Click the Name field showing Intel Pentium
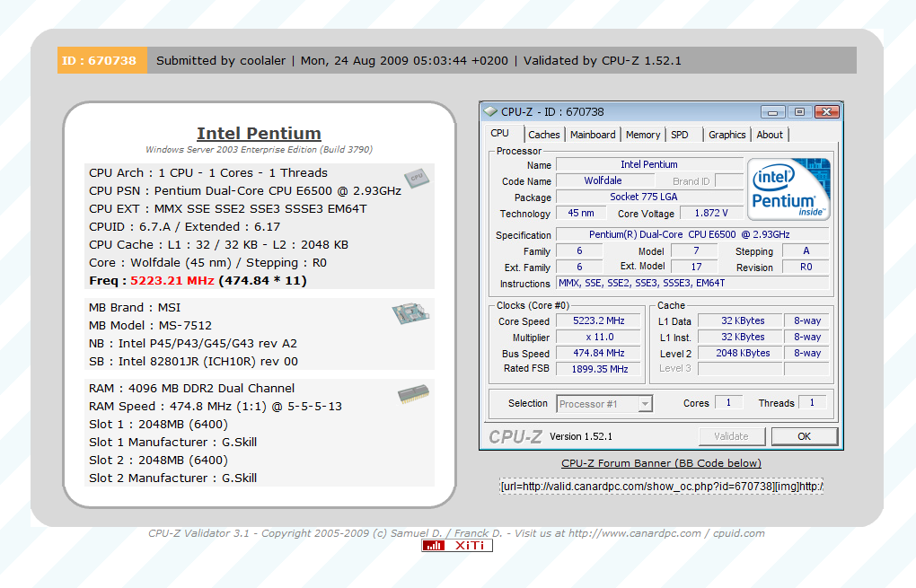The image size is (916, 588). [649, 164]
